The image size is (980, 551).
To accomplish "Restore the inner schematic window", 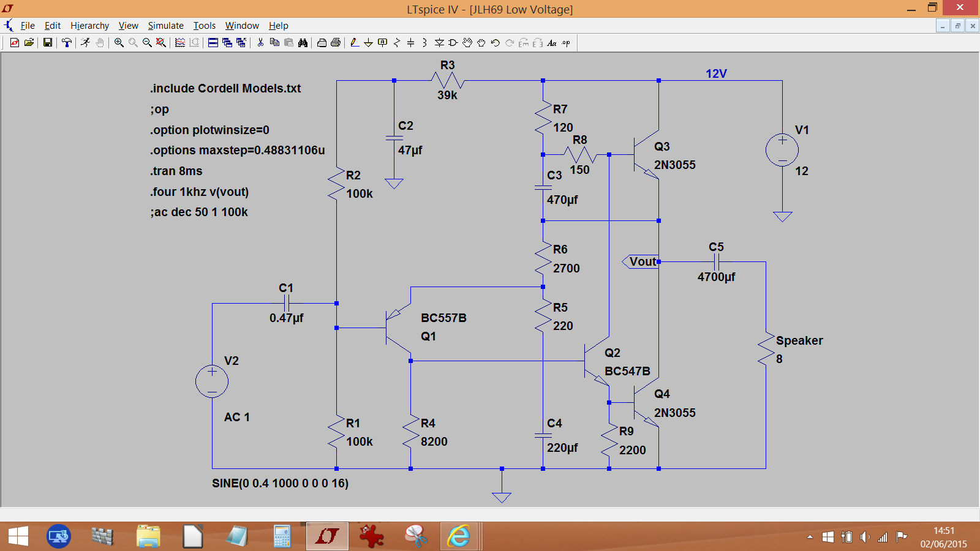I will tap(958, 26).
